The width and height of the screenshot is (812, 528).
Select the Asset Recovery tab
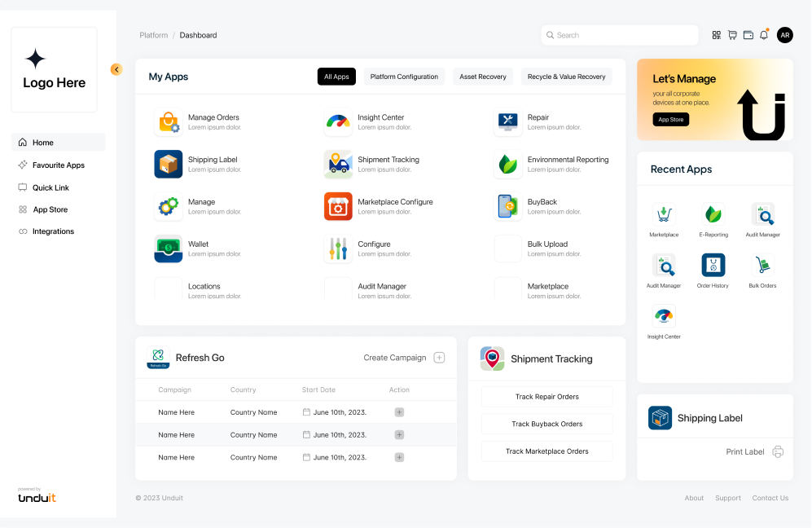point(483,77)
